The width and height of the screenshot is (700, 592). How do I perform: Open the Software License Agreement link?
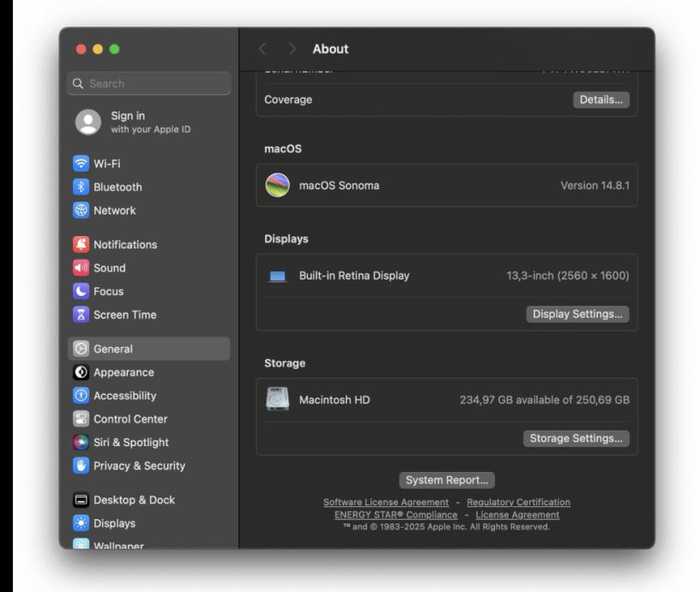pyautogui.click(x=386, y=502)
